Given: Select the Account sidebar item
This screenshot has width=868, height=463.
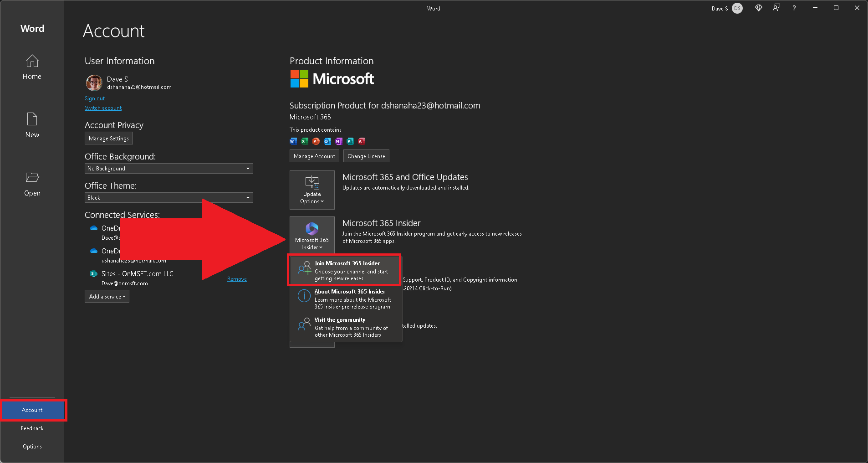Looking at the screenshot, I should 33,410.
